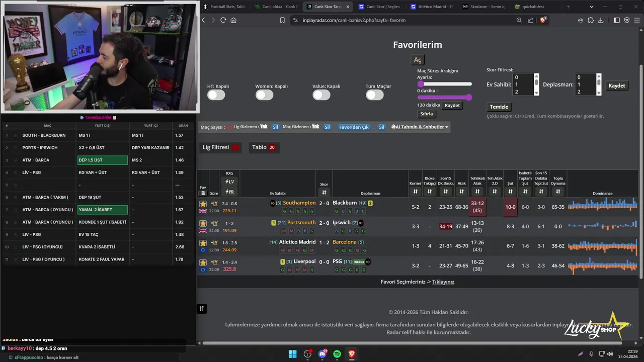Adjust the 130 dakika maximum slider

point(469,98)
